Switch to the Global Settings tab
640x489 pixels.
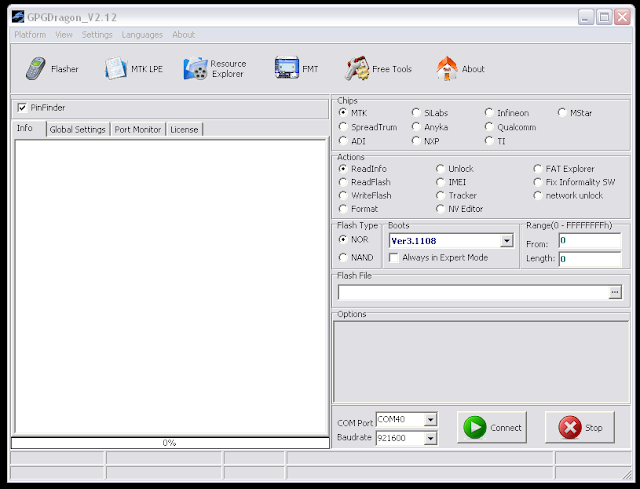click(78, 129)
